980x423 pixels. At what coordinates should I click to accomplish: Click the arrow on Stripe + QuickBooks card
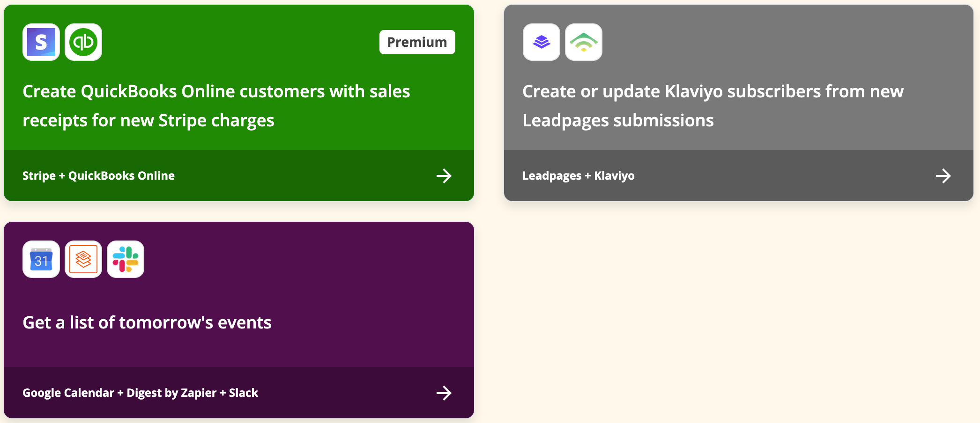444,176
